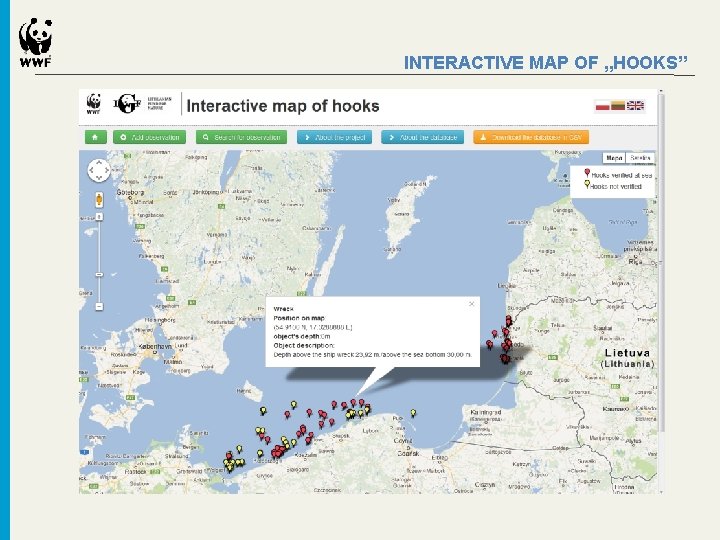Zoom out with the minus button
720x540 pixels.
pyautogui.click(x=99, y=306)
